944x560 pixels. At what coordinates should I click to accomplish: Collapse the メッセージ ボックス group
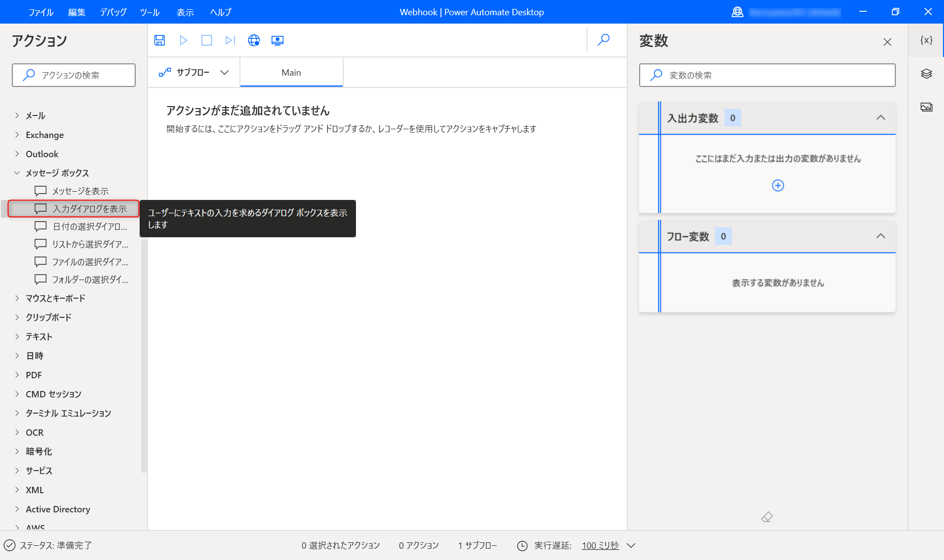coord(17,173)
